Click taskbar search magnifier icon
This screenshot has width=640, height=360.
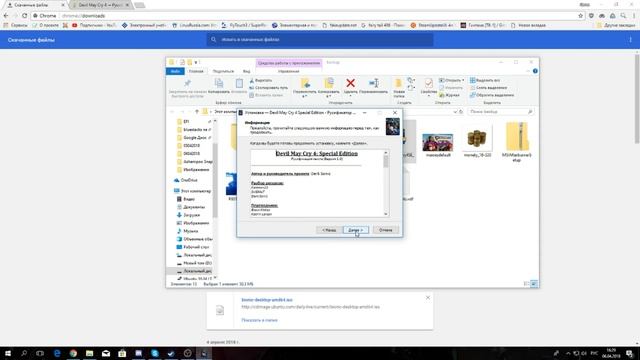[24, 353]
